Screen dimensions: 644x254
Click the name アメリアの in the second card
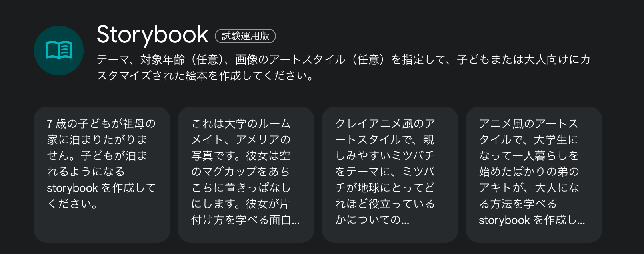tap(263, 140)
